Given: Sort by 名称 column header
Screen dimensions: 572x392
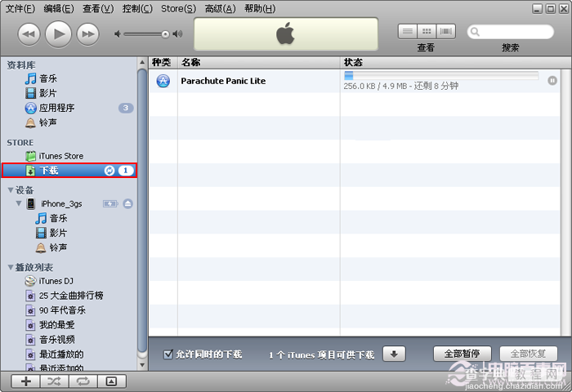Looking at the screenshot, I should coord(259,62).
